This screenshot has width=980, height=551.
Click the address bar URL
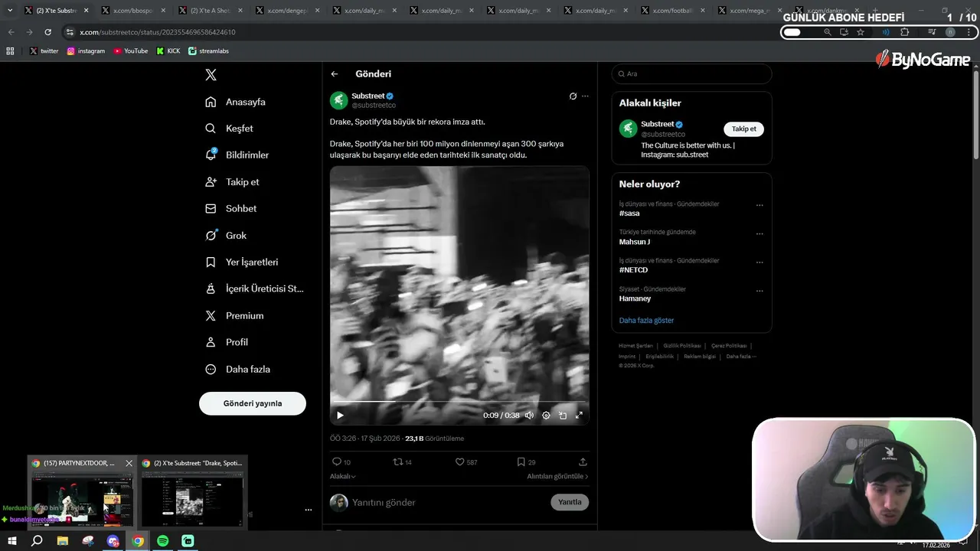pos(158,32)
